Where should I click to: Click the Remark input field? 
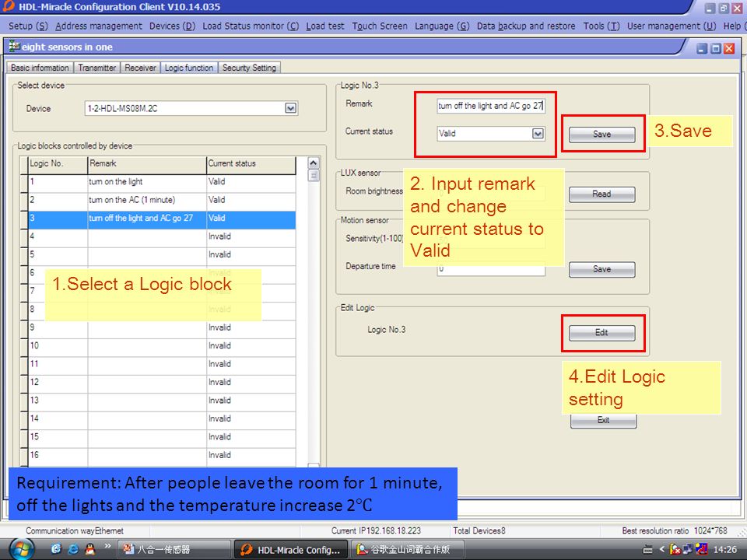[x=491, y=106]
